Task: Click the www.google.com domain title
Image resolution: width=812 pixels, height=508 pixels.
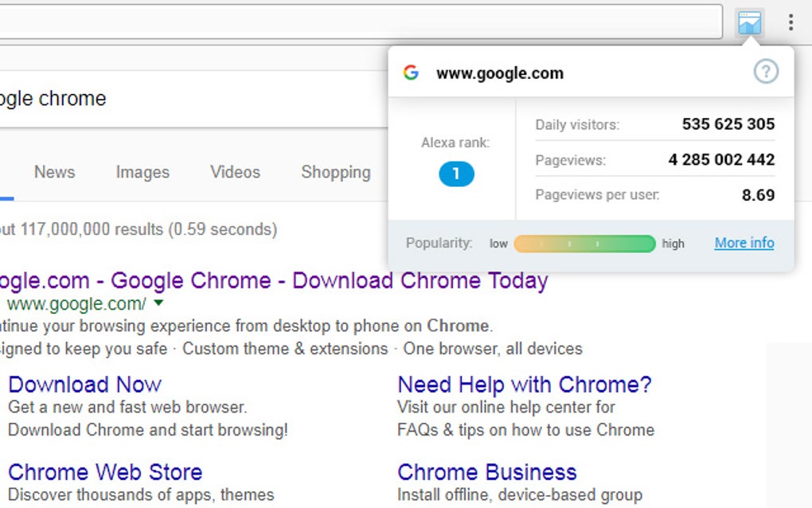Action: click(499, 73)
